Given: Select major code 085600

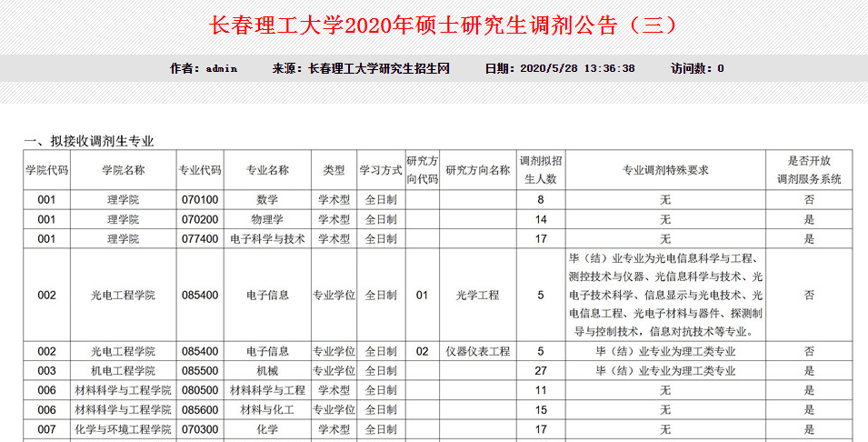Looking at the screenshot, I should (x=200, y=410).
